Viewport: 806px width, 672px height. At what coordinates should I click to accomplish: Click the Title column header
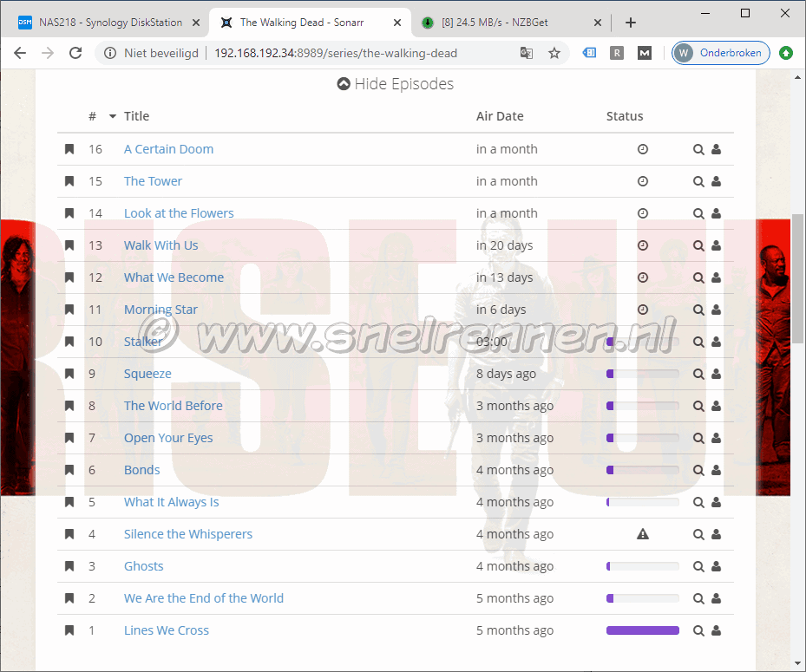137,116
